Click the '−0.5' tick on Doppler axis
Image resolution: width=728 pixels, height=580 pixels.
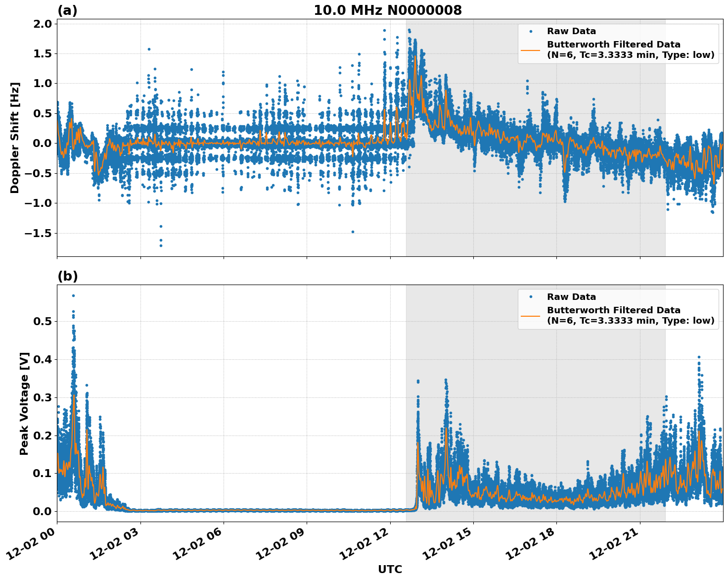[x=38, y=173]
